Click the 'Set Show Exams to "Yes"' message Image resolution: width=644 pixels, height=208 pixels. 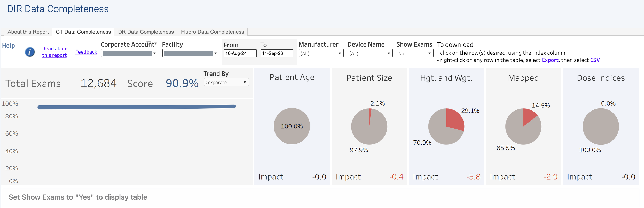(78, 197)
